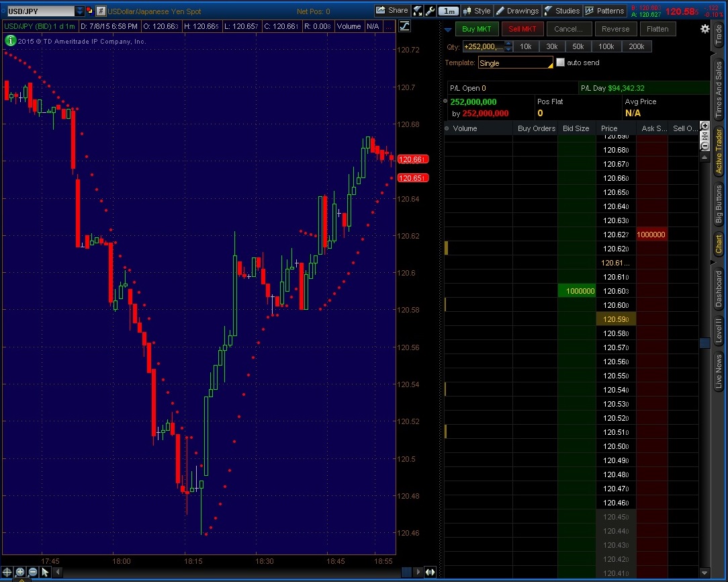This screenshot has width=728, height=582.
Task: Open the Studies menu
Action: (562, 11)
